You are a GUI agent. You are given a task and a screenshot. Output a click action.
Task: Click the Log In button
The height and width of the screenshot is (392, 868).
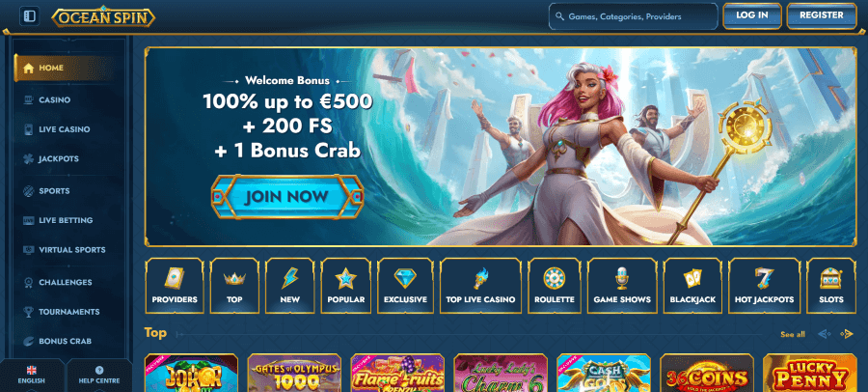(751, 15)
